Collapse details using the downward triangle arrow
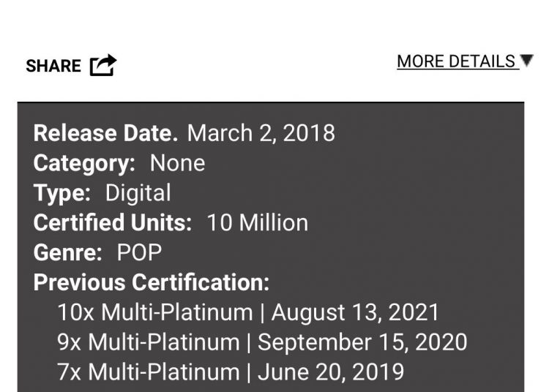Screen dimensions: 549x392 tap(526, 60)
